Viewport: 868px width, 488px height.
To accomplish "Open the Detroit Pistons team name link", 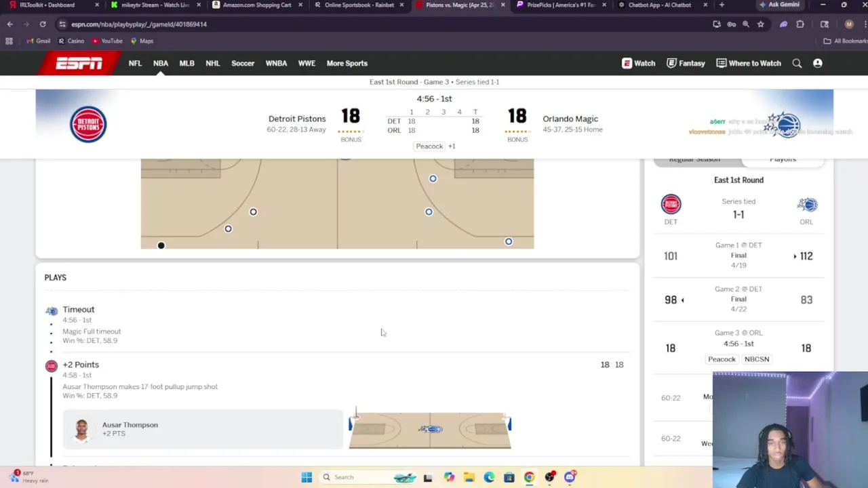I will coord(297,119).
